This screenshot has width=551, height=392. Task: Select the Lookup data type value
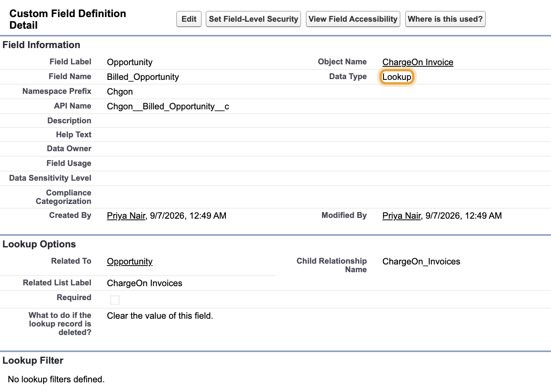tap(397, 77)
